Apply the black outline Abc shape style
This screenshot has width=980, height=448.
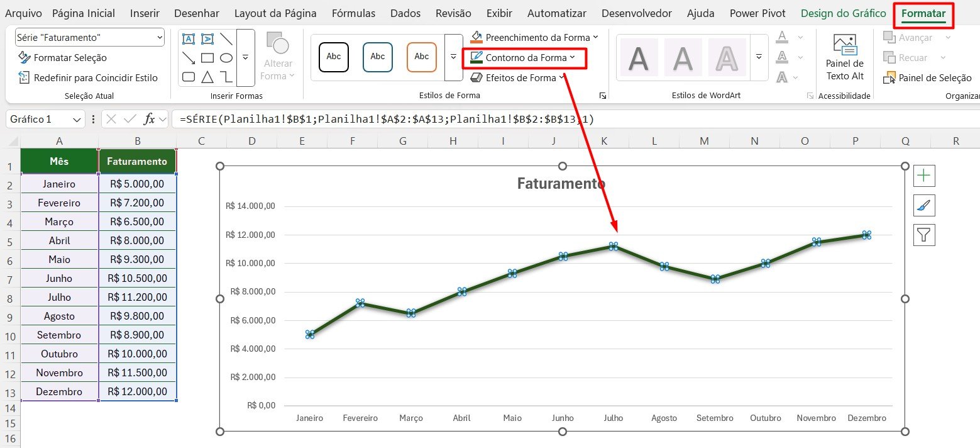pyautogui.click(x=334, y=57)
